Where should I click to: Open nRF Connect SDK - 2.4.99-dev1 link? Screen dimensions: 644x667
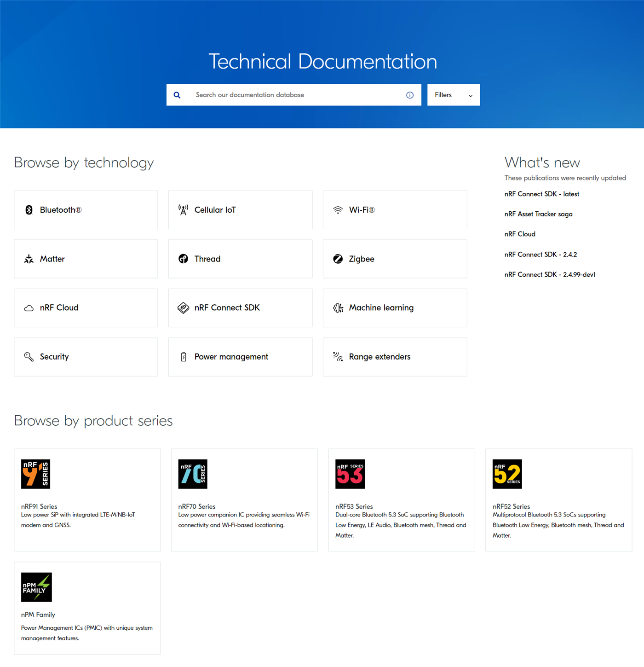tap(550, 275)
